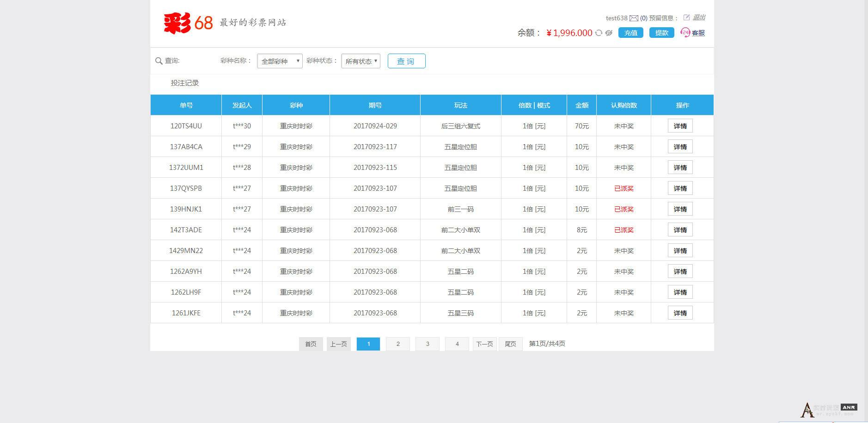Image resolution: width=868 pixels, height=423 pixels.
Task: Click the 查询 search button
Action: [x=406, y=61]
